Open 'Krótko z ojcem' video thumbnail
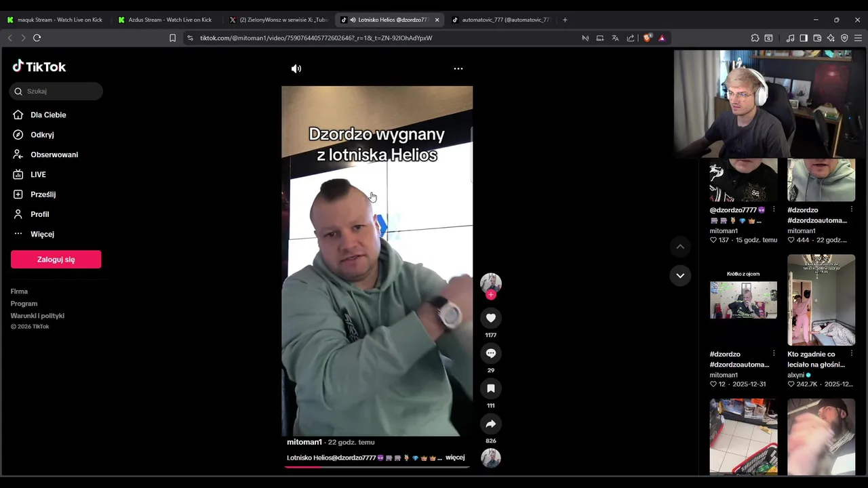The height and width of the screenshot is (488, 868). click(x=743, y=300)
